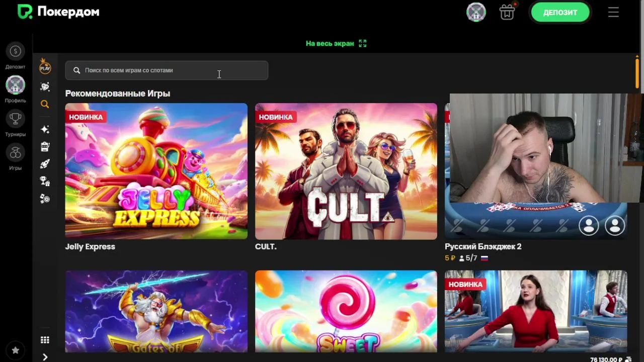Open the Gates of Olympus game thumbnail
This screenshot has width=644, height=362.
tap(156, 311)
